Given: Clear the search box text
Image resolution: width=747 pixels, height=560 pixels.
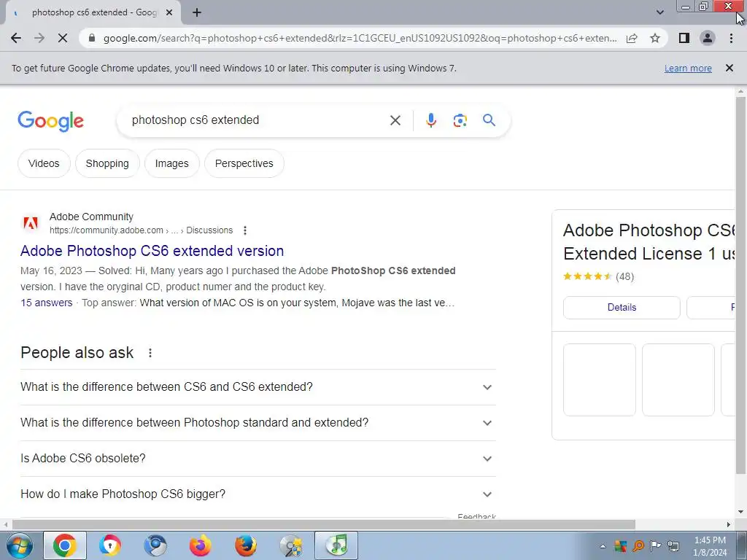Looking at the screenshot, I should pyautogui.click(x=395, y=120).
